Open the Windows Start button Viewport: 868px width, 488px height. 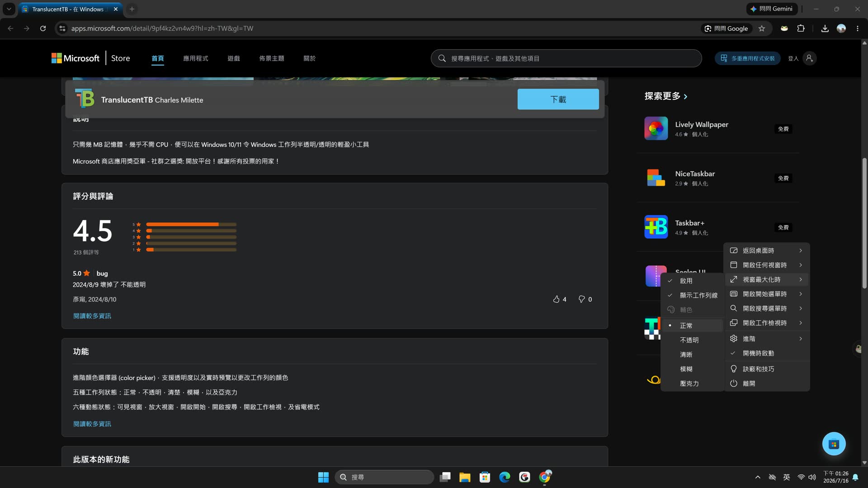coord(323,477)
